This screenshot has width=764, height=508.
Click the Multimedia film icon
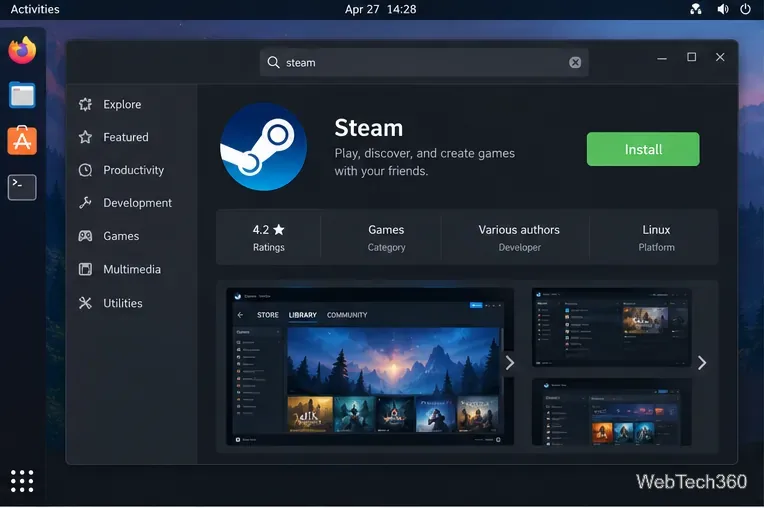click(x=85, y=269)
